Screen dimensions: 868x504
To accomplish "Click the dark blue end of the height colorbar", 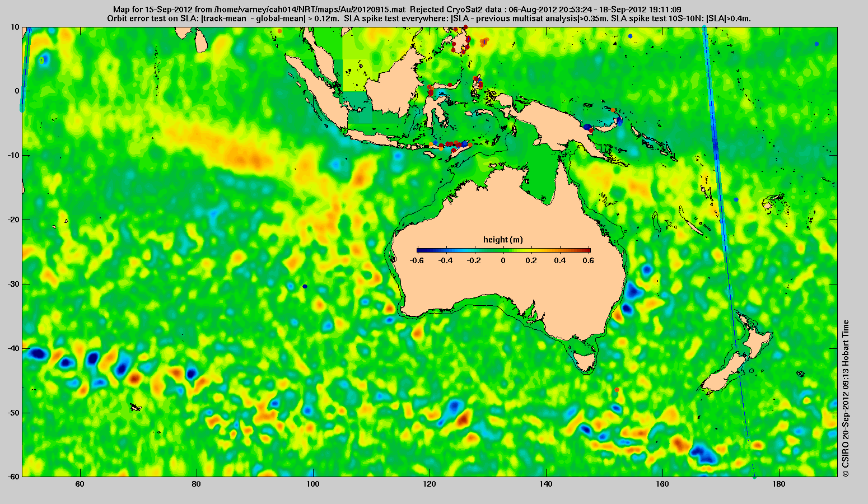I will click(421, 250).
